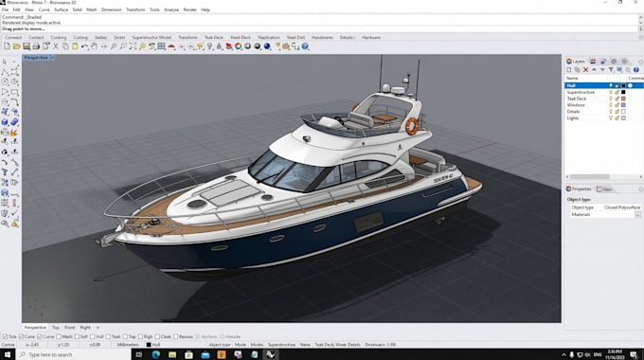Delete layer with red X icon

(585, 70)
